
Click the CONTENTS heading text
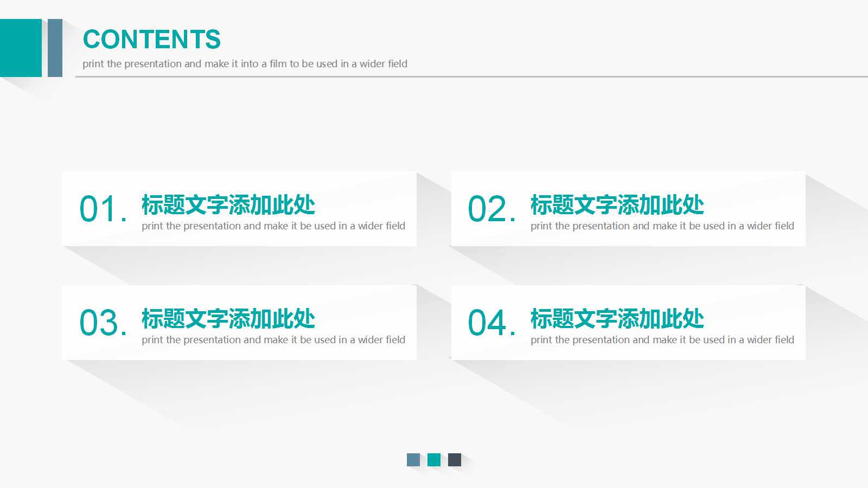pyautogui.click(x=152, y=38)
